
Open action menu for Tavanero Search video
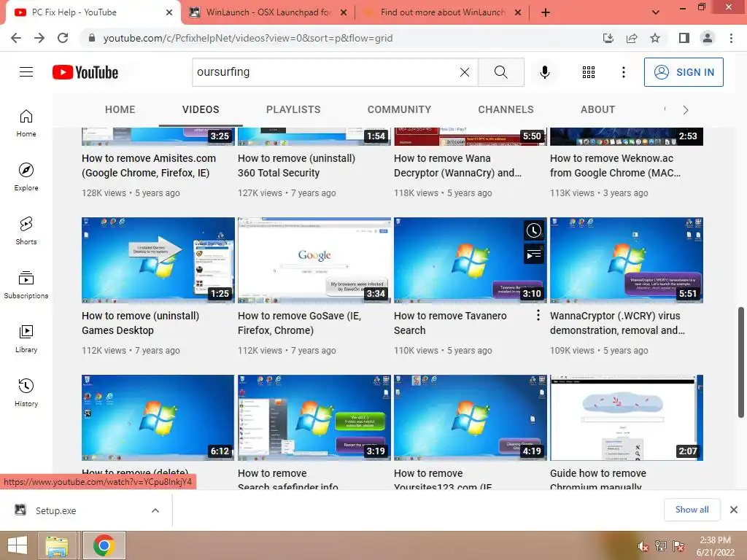click(538, 315)
